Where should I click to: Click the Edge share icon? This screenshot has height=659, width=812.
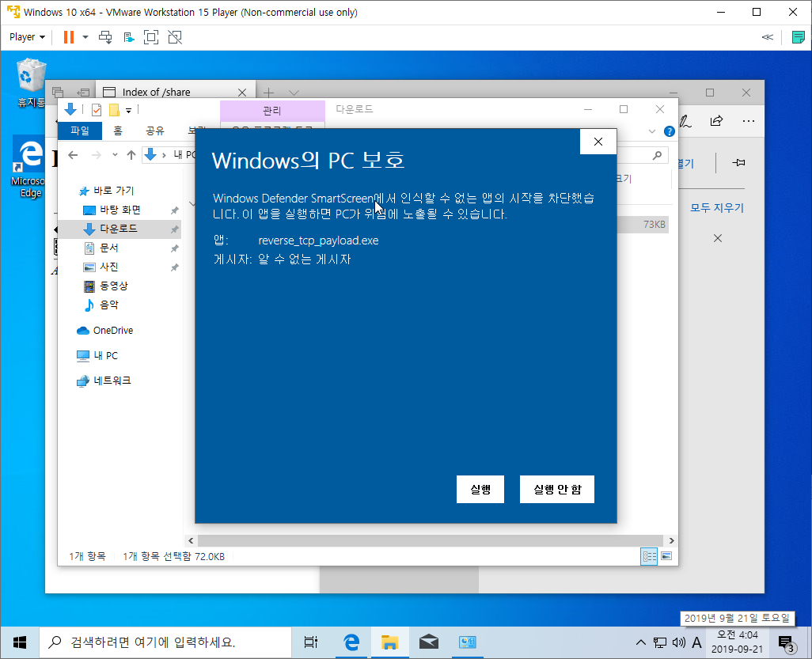pyautogui.click(x=717, y=121)
